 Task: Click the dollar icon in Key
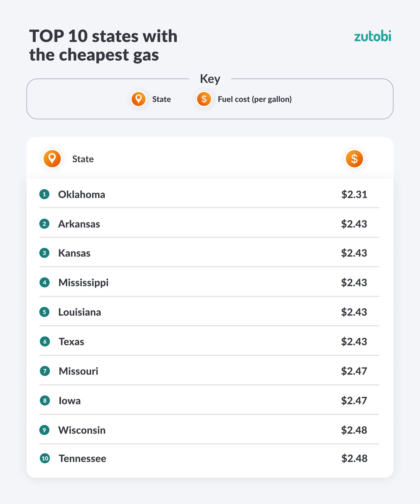point(204,99)
